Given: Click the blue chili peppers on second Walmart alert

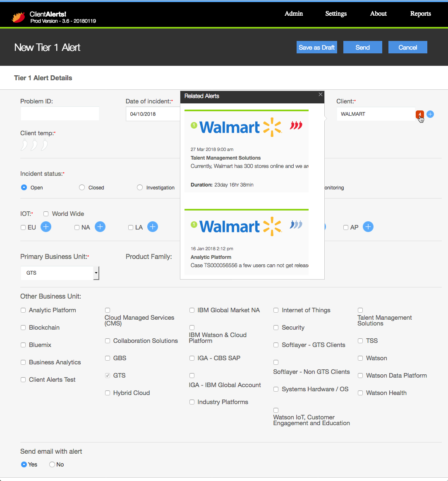Looking at the screenshot, I should pyautogui.click(x=296, y=225).
